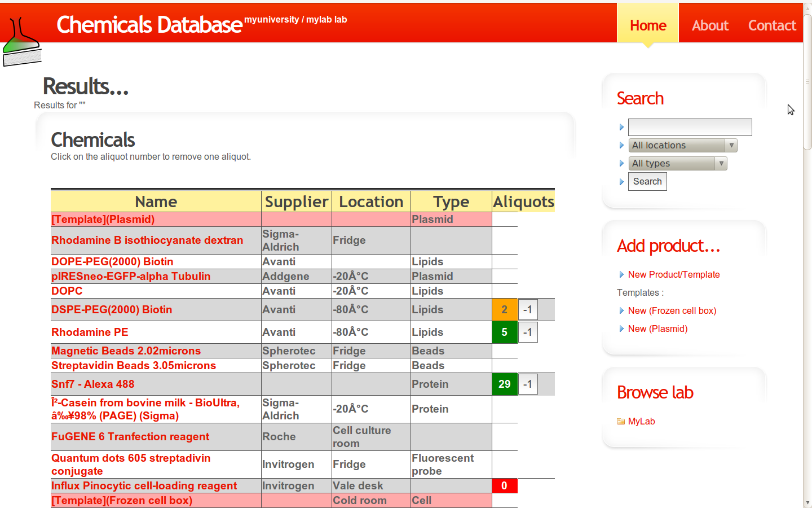Click the Search button

pyautogui.click(x=647, y=181)
